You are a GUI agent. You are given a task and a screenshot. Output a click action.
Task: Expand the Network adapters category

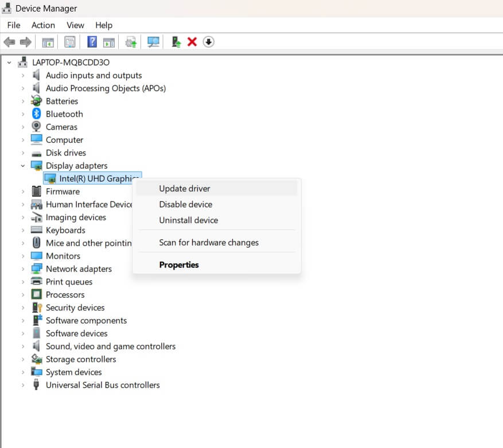[x=23, y=269]
